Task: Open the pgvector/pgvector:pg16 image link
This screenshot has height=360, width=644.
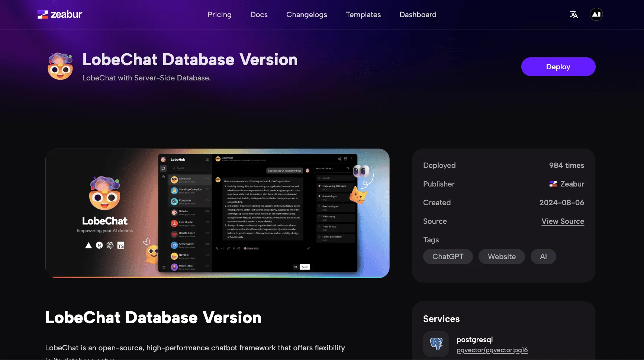Action: [492, 350]
